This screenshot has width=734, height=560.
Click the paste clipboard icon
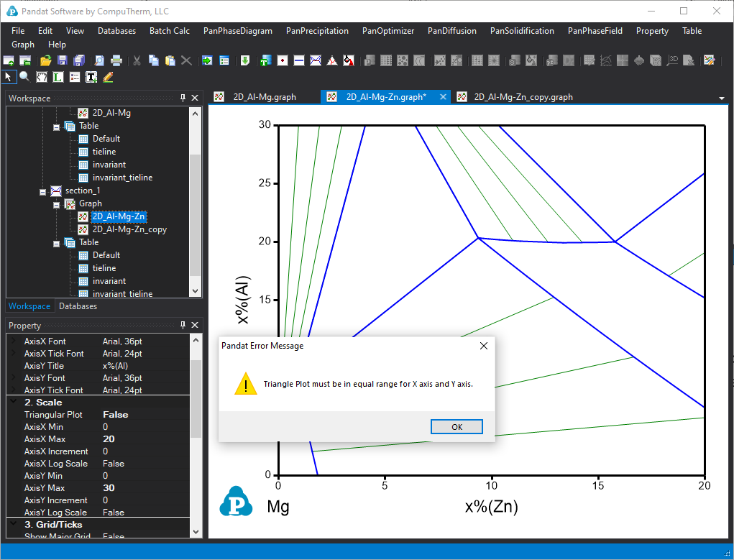pyautogui.click(x=170, y=60)
